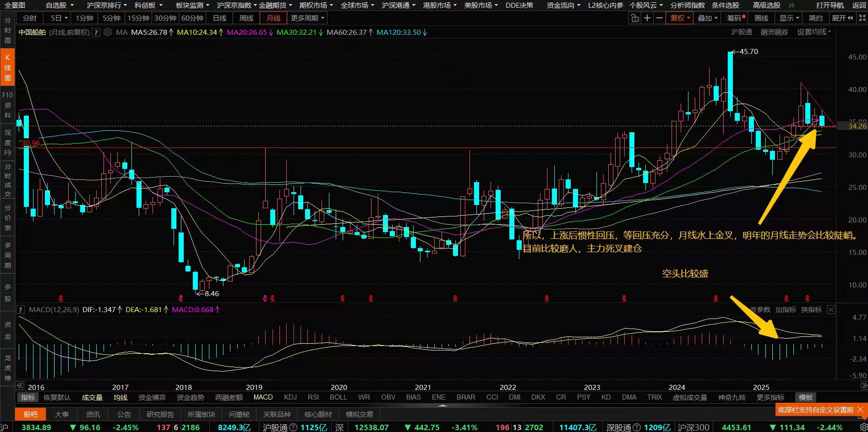Open the 研究报告 bottom tab
This screenshot has width=868, height=432.
(x=160, y=415)
